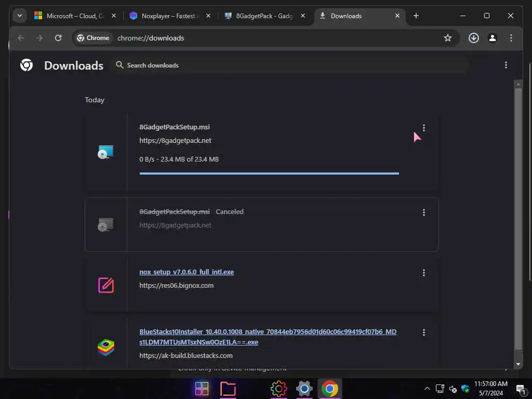Open more actions for canceled 8GadgetPackSetup.msi
The height and width of the screenshot is (399, 532).
click(x=424, y=212)
